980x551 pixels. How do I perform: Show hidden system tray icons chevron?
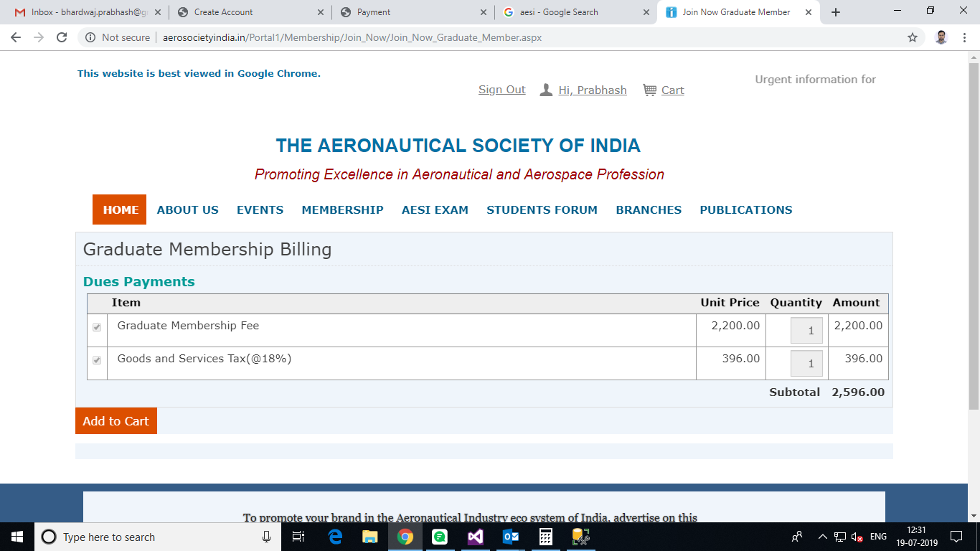pyautogui.click(x=822, y=537)
